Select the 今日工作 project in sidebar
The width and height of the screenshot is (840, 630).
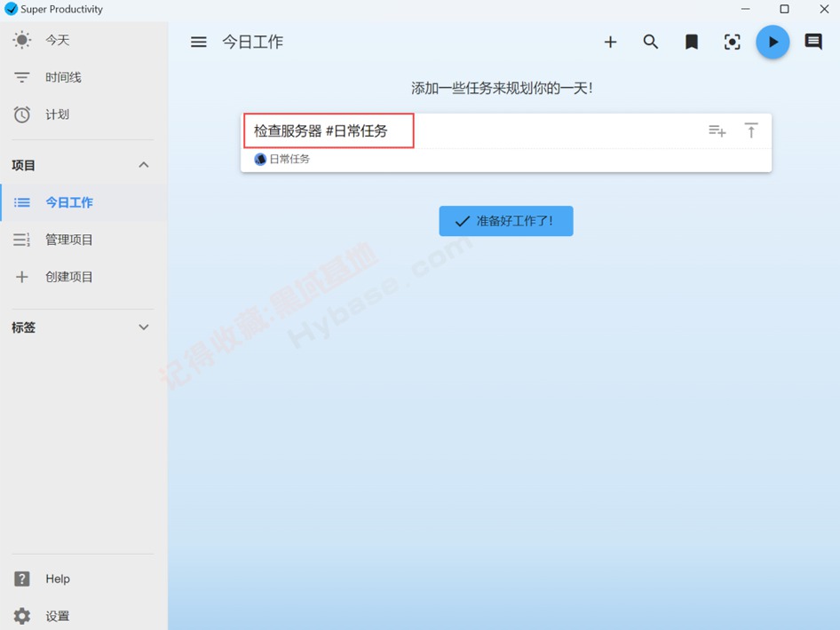[x=83, y=202]
